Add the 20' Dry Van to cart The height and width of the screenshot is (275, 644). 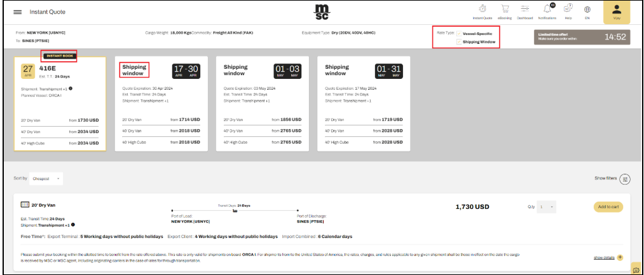point(608,207)
